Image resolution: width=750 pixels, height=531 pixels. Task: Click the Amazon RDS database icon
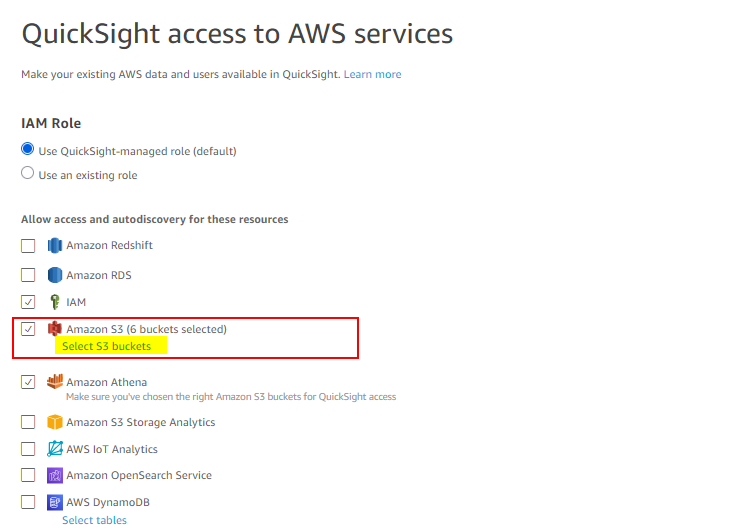55,275
